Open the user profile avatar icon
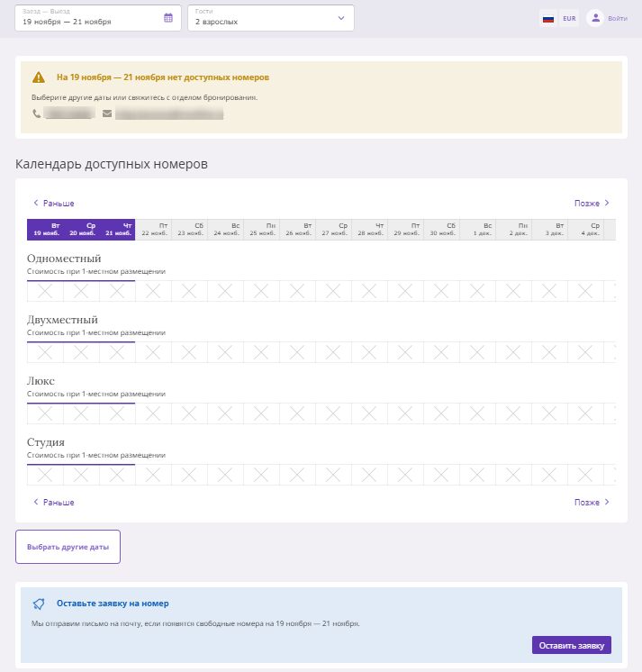Viewport: 642px width, 672px height. [x=595, y=18]
